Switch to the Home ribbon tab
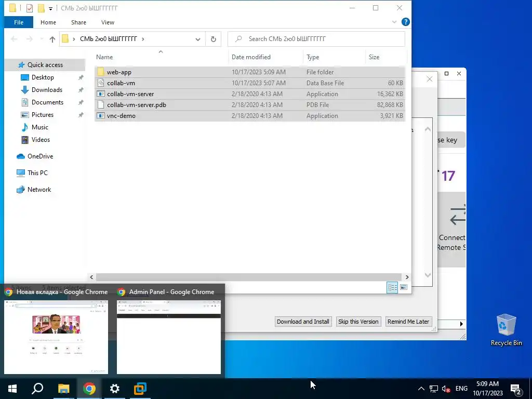This screenshot has height=399, width=532. (48, 22)
